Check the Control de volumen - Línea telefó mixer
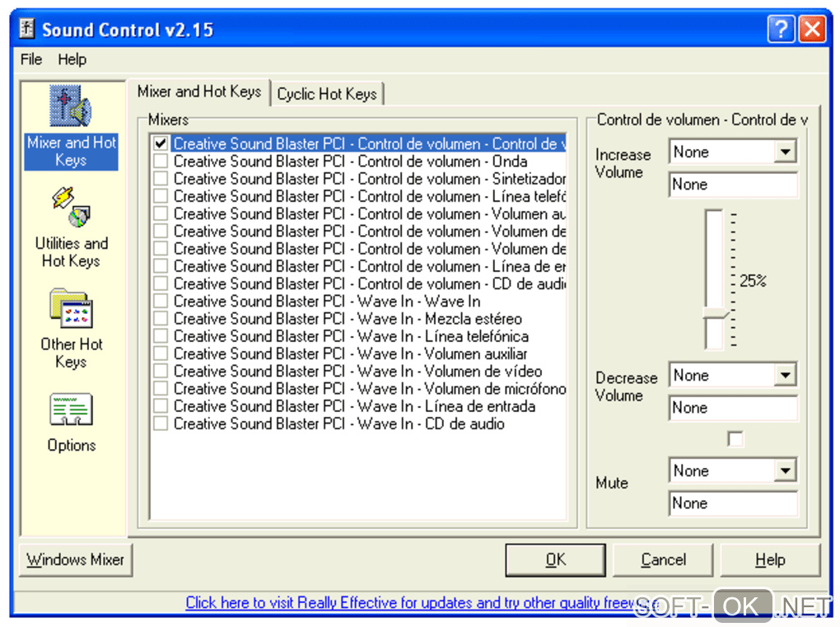Image resolution: width=840 pixels, height=627 pixels. coord(161,195)
